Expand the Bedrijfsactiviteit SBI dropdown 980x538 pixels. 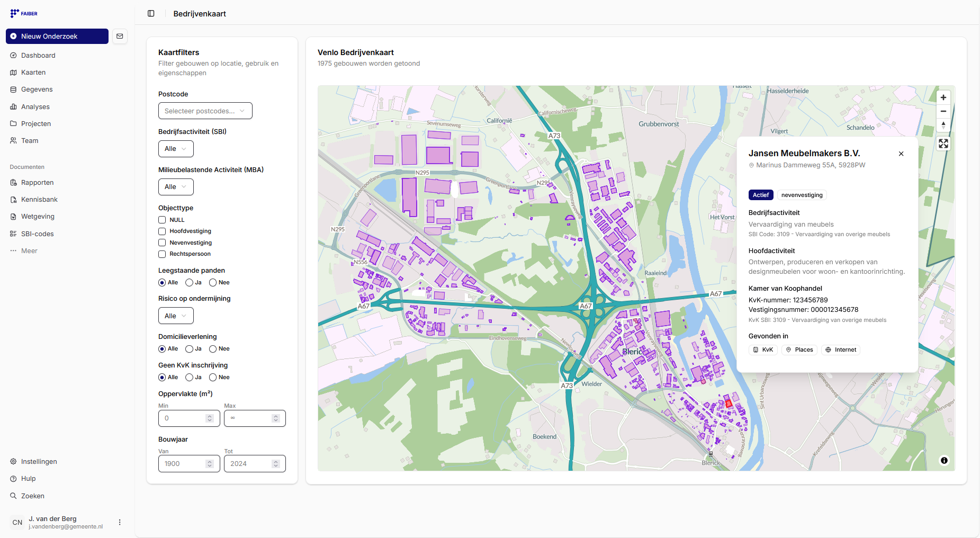(x=176, y=149)
